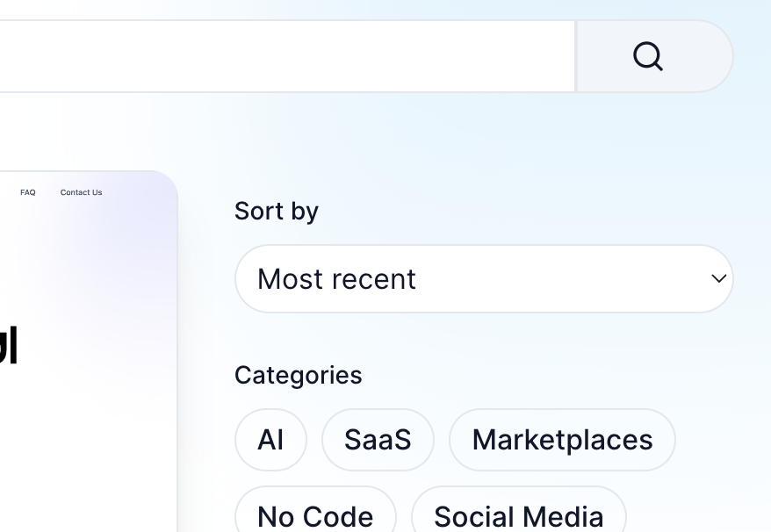Enable the Marketplaces category filter

(x=562, y=440)
